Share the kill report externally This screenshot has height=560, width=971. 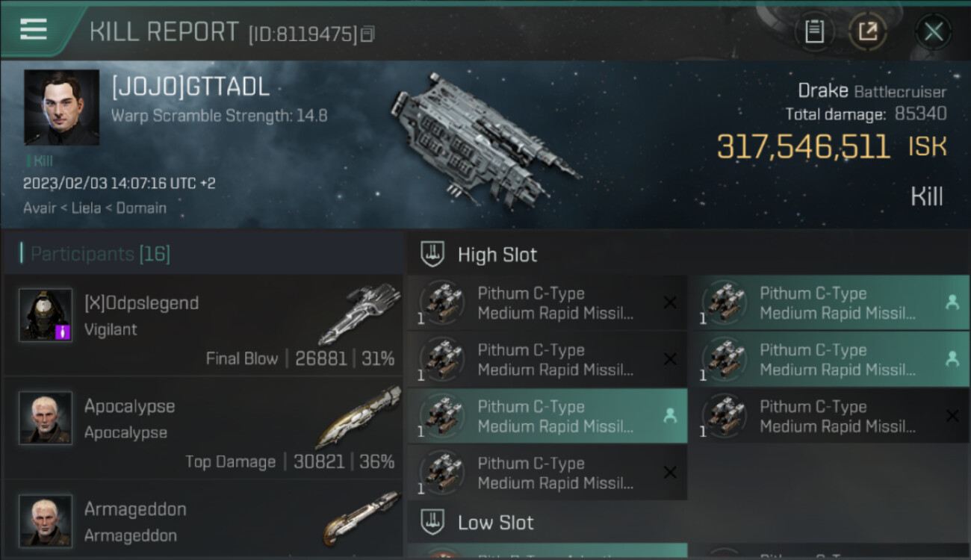tap(868, 31)
